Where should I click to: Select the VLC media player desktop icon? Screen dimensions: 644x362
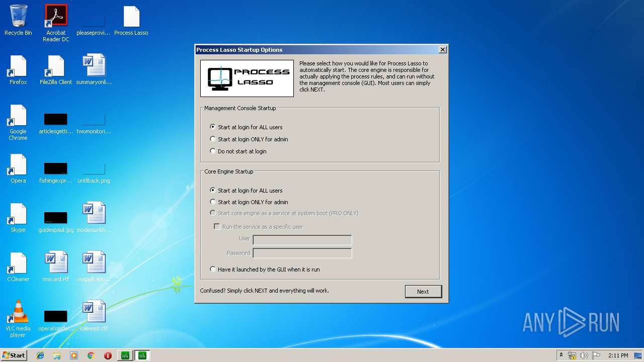click(18, 319)
